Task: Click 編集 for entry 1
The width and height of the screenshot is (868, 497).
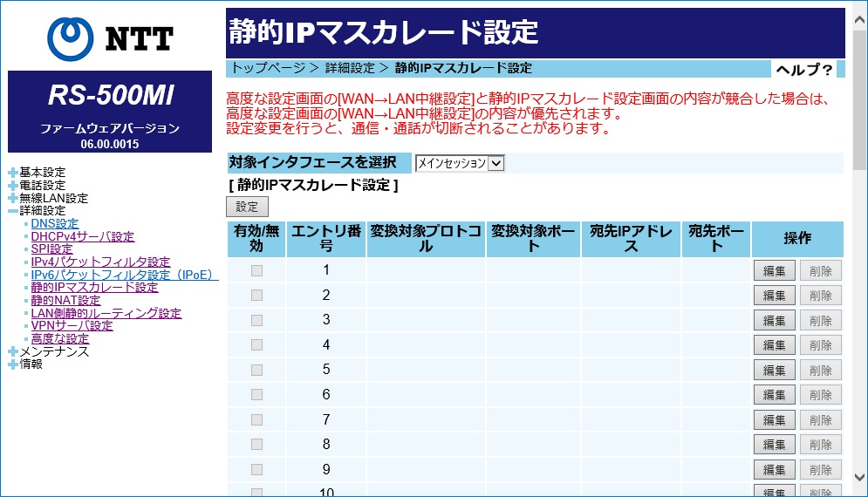Action: pyautogui.click(x=774, y=270)
